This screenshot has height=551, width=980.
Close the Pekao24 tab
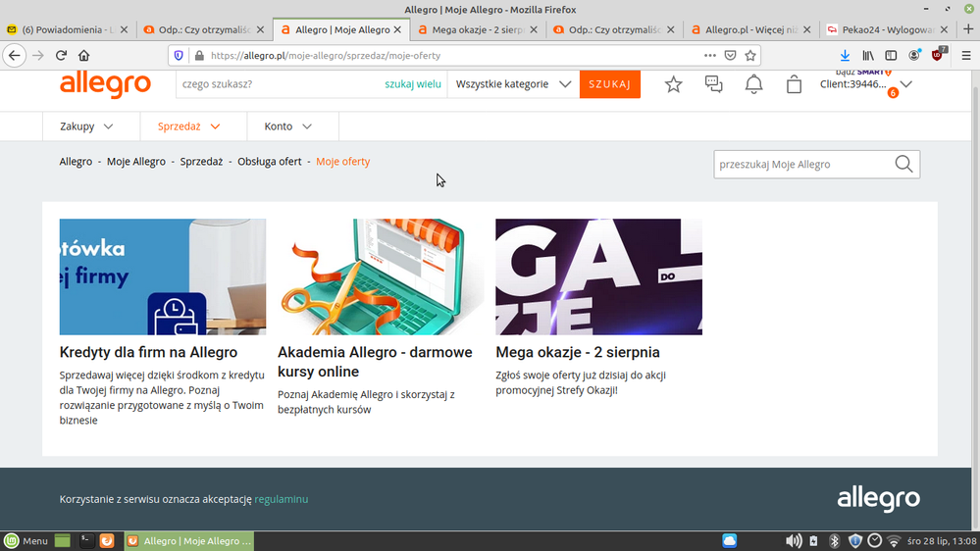point(944,29)
